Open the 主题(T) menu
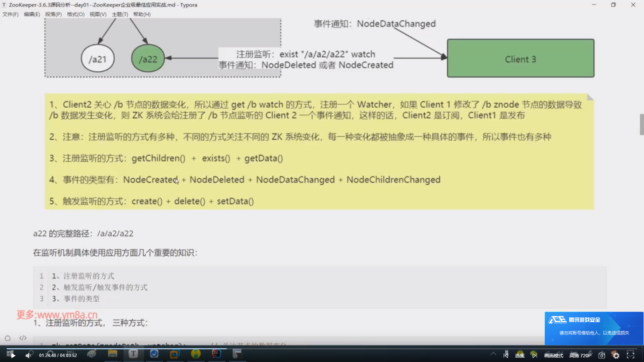This screenshot has height=362, width=644. click(120, 14)
